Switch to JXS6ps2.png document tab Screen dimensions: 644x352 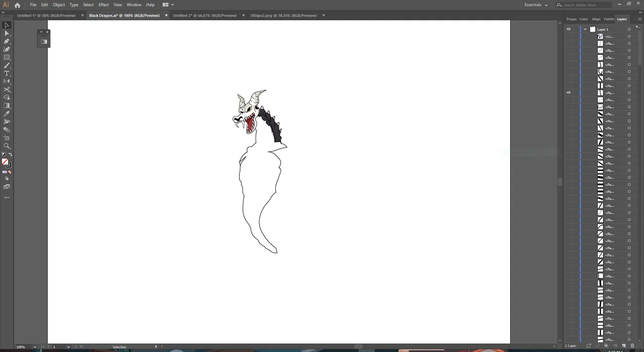283,16
